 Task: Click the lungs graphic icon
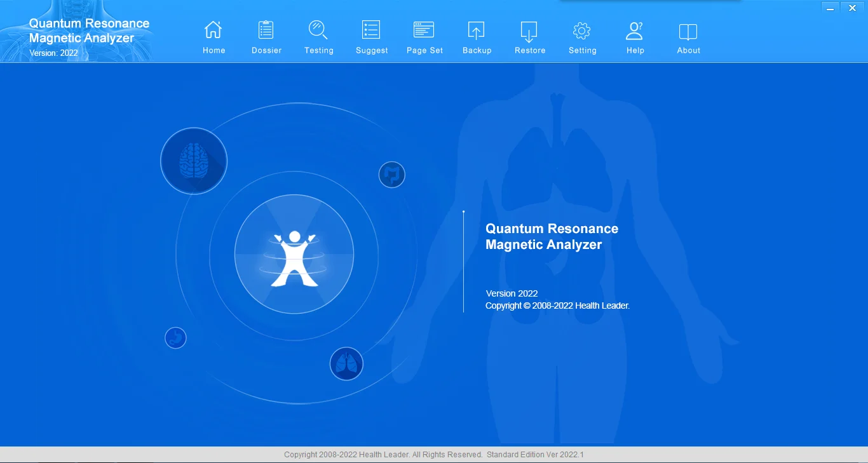tap(346, 363)
